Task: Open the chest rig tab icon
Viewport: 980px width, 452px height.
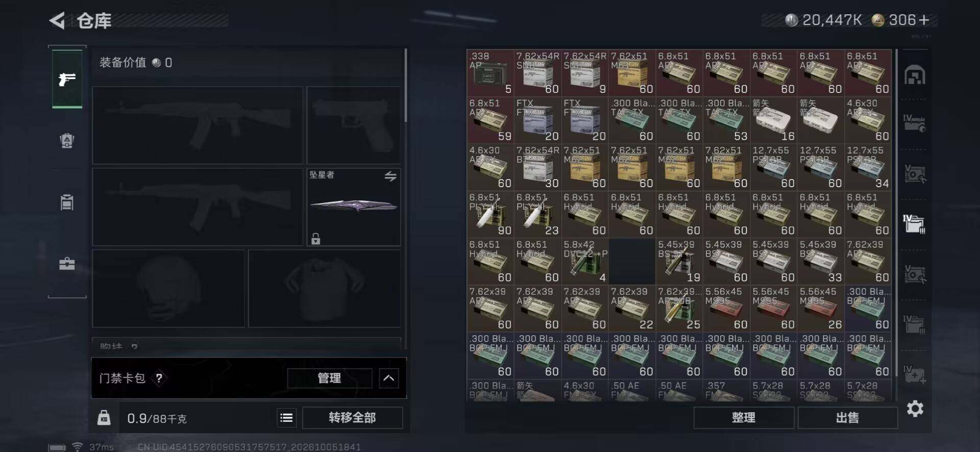Action: (x=67, y=202)
